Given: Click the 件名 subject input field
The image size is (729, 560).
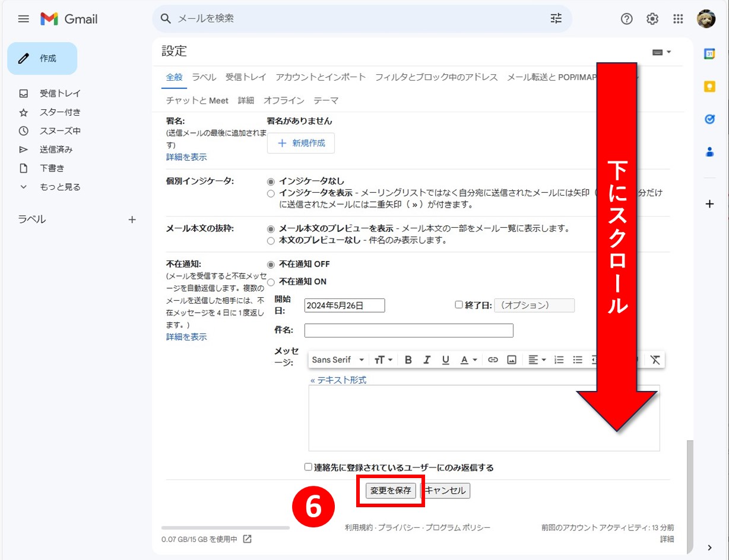Looking at the screenshot, I should pyautogui.click(x=408, y=330).
